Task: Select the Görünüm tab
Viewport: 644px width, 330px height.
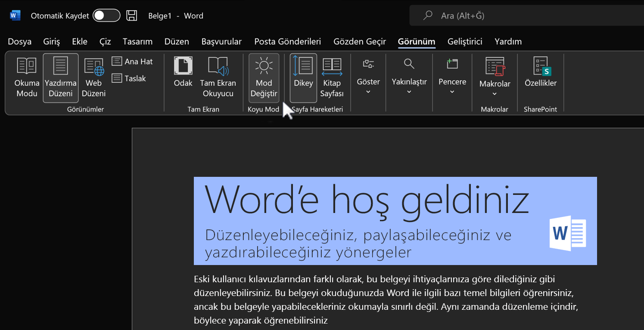Action: click(417, 42)
